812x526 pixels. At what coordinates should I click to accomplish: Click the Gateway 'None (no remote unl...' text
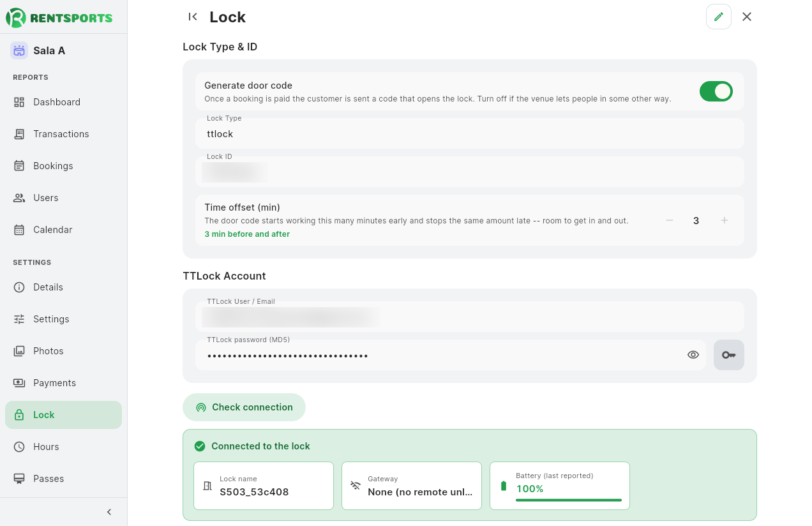[420, 492]
